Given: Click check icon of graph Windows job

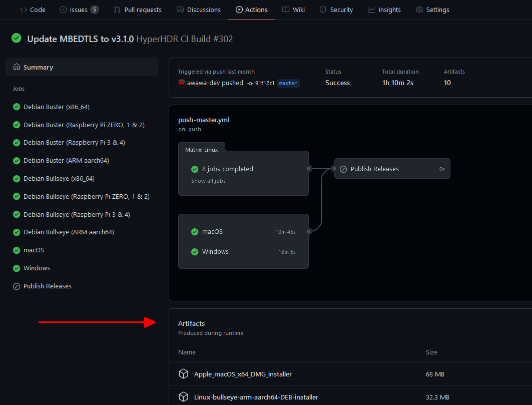Looking at the screenshot, I should click(x=195, y=251).
